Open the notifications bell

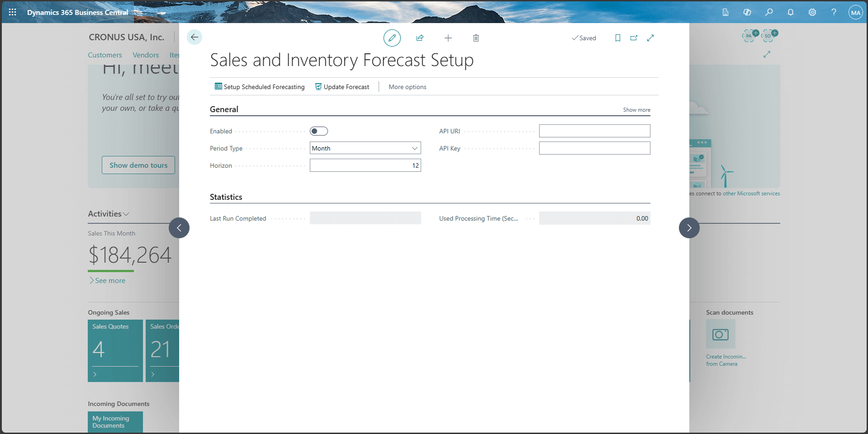(x=791, y=12)
